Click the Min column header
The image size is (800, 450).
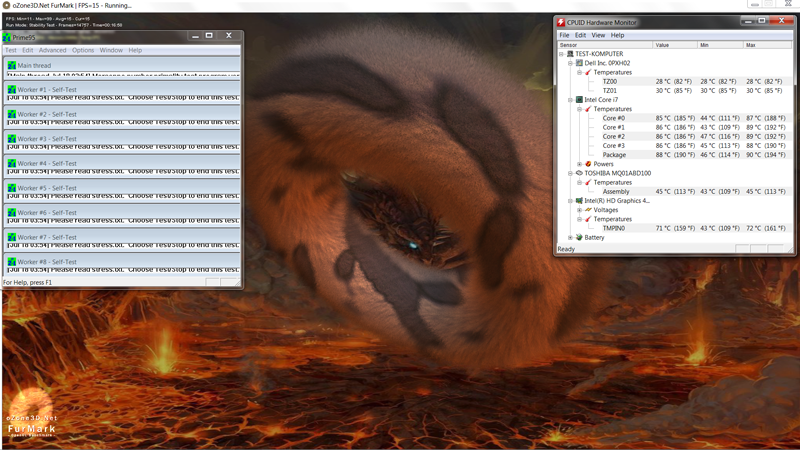[x=720, y=45]
